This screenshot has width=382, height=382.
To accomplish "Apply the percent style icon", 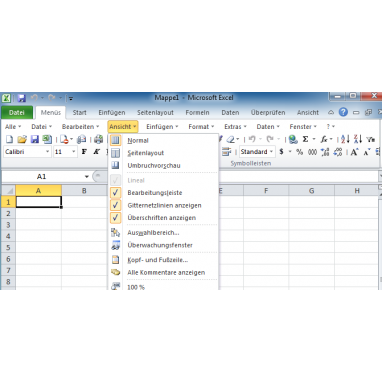I will pyautogui.click(x=300, y=152).
